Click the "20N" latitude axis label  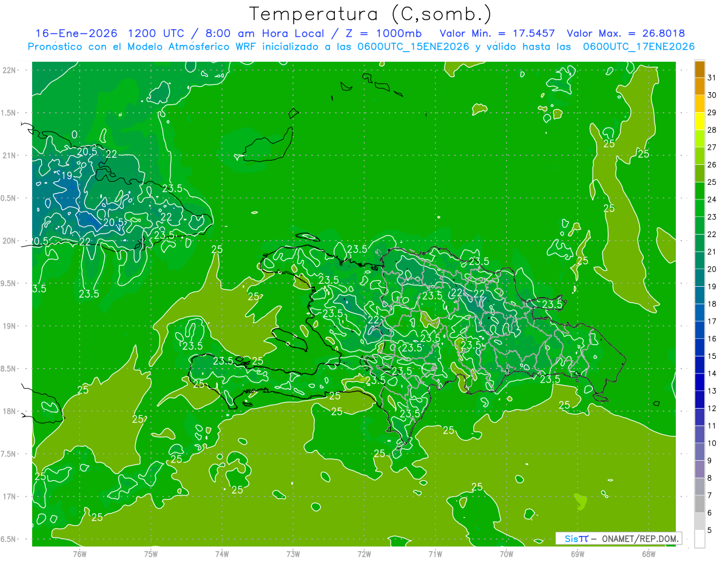(10, 241)
